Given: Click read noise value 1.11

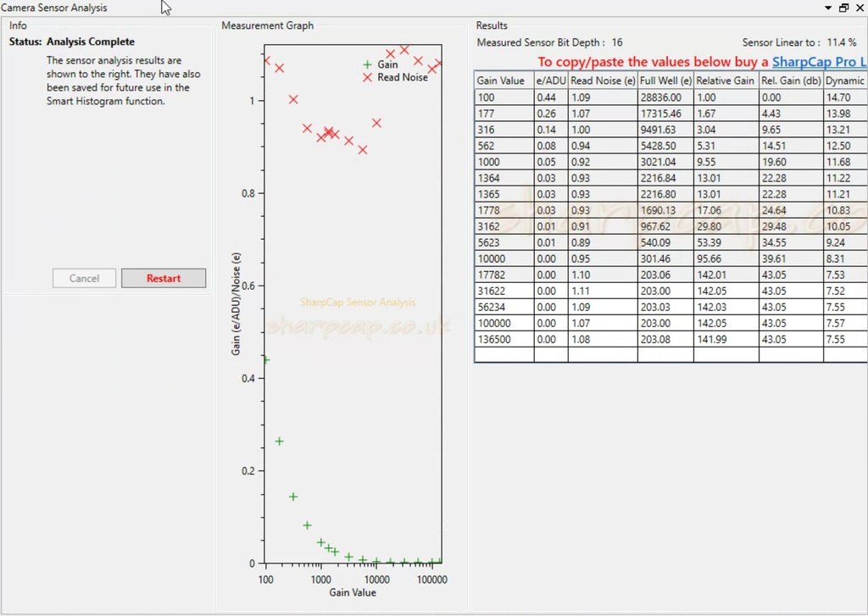Looking at the screenshot, I should pos(603,291).
